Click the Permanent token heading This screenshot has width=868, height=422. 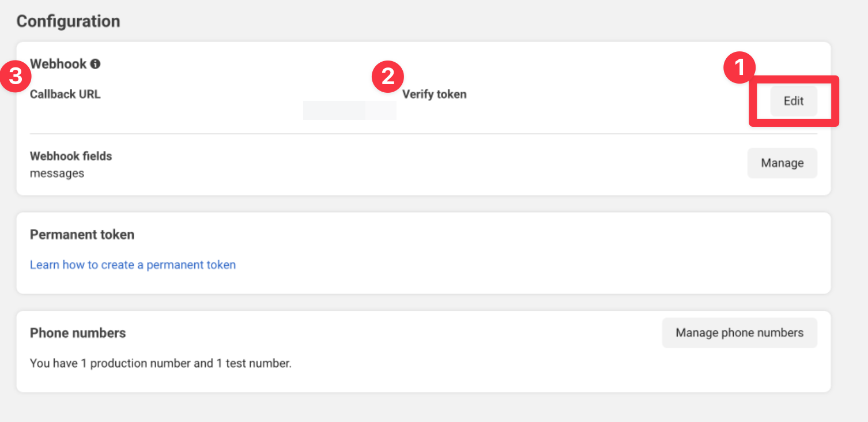82,235
